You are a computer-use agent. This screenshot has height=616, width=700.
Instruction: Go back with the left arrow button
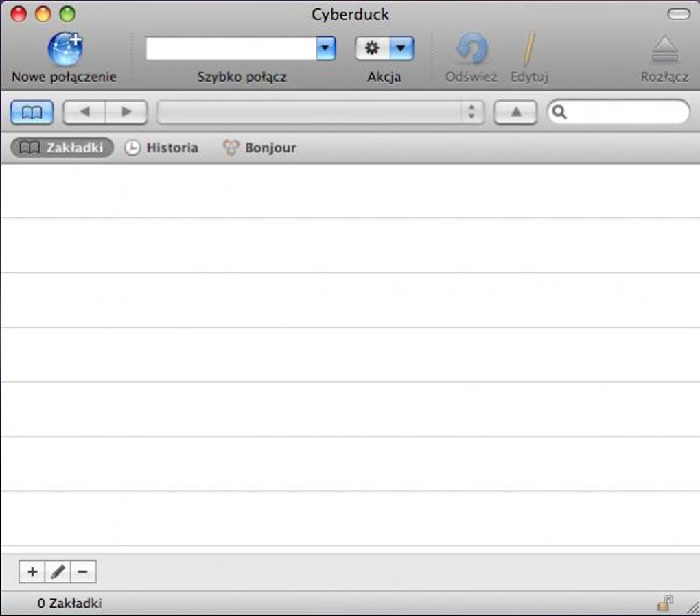pyautogui.click(x=84, y=112)
